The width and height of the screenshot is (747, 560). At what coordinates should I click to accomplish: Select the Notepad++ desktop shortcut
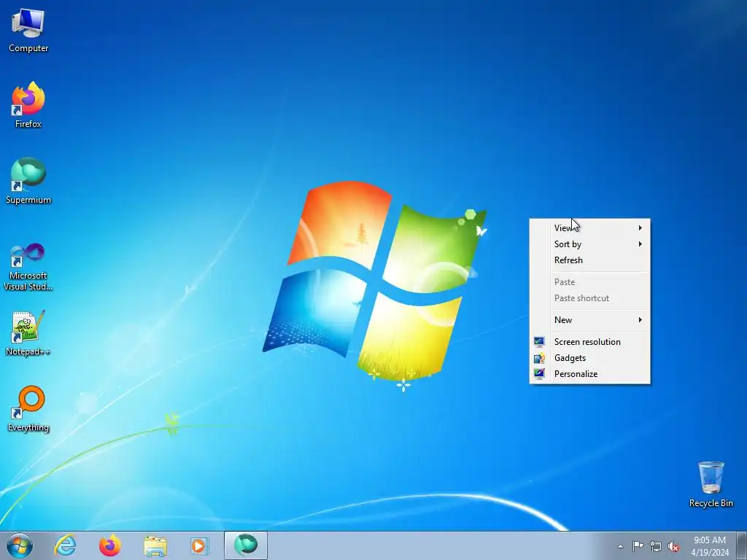[x=28, y=332]
